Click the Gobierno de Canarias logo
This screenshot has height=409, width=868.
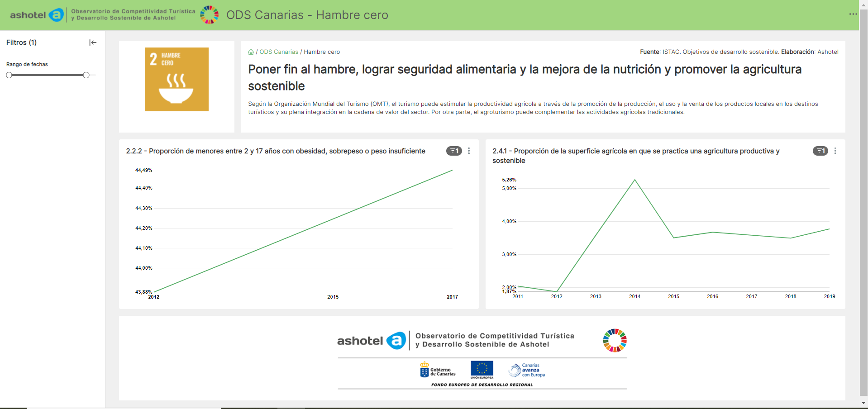pyautogui.click(x=438, y=370)
